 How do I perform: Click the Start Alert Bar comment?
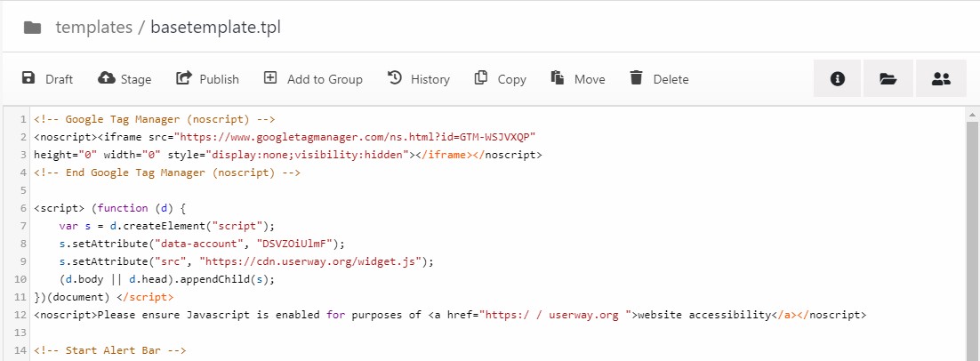point(110,350)
